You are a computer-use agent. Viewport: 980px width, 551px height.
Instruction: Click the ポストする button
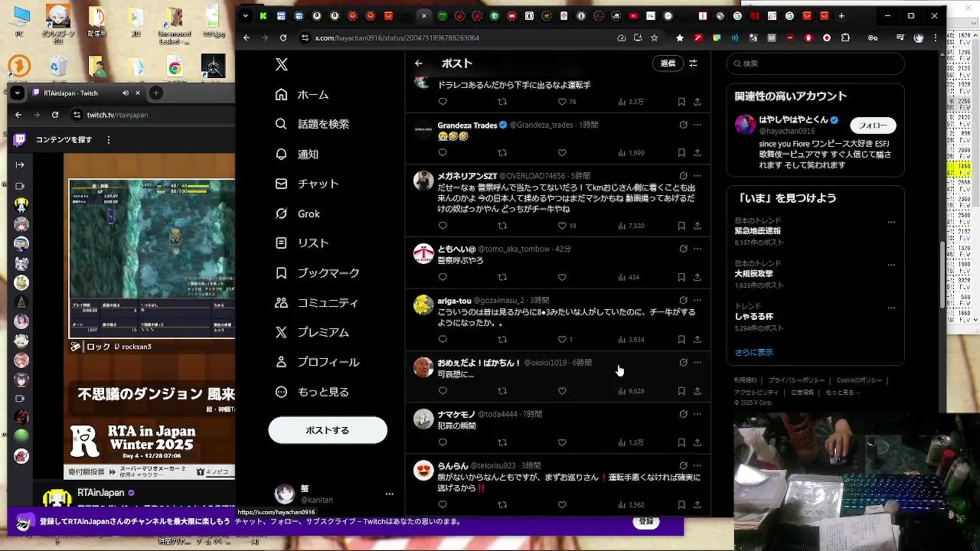point(328,430)
